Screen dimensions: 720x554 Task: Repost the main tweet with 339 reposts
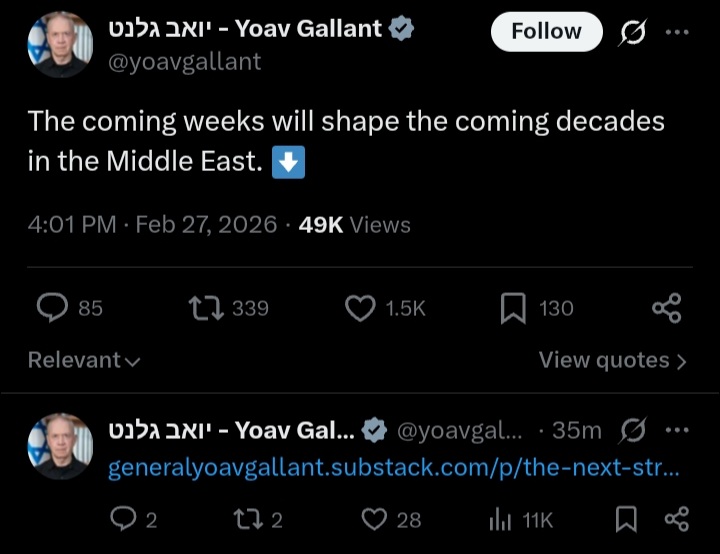pyautogui.click(x=206, y=308)
